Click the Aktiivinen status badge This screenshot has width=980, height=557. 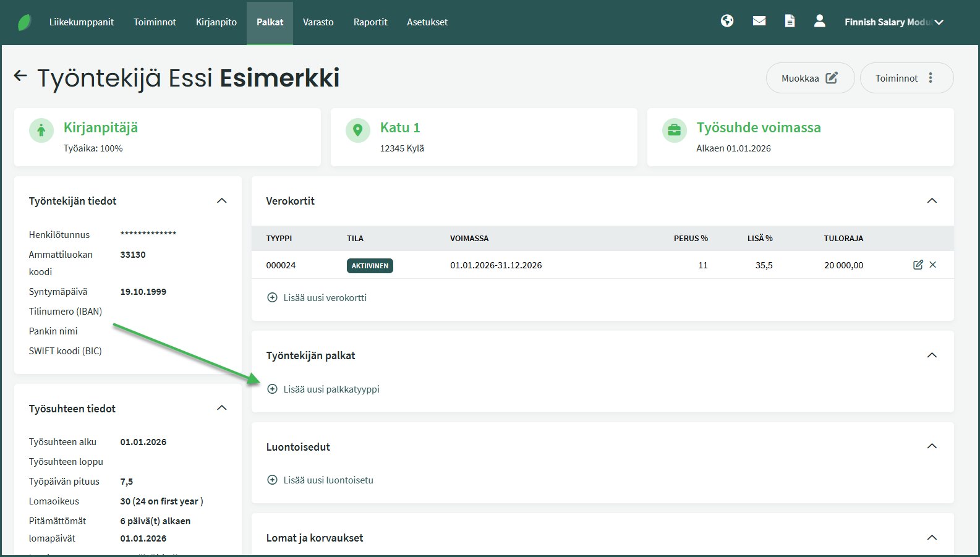click(370, 265)
